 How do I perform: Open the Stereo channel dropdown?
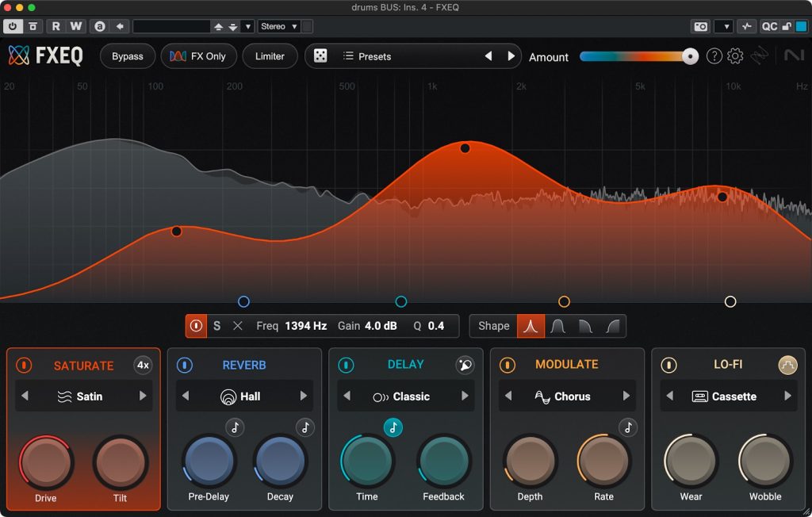point(279,26)
